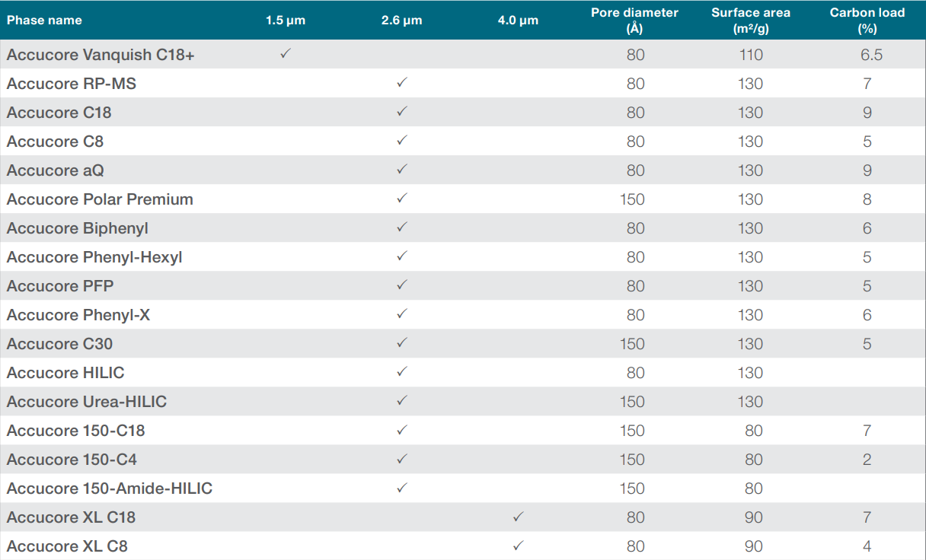The image size is (926, 560).
Task: Click the 'Carbon load (%)' column header
Action: (867, 21)
